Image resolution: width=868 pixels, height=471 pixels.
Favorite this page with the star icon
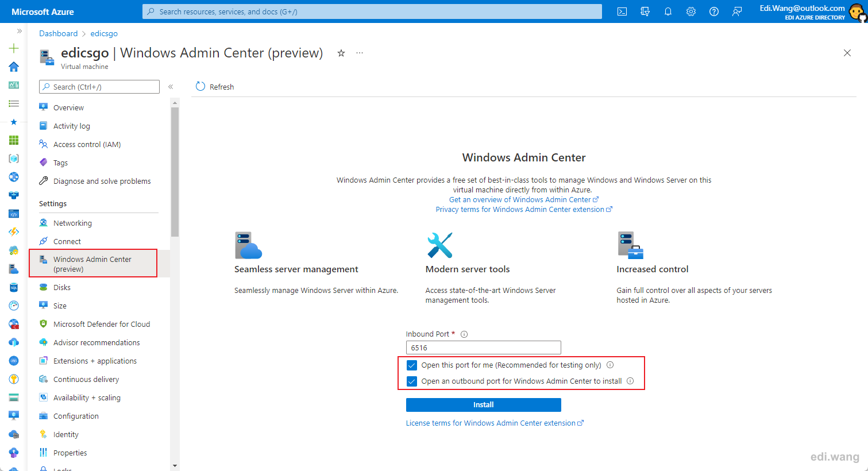(341, 53)
